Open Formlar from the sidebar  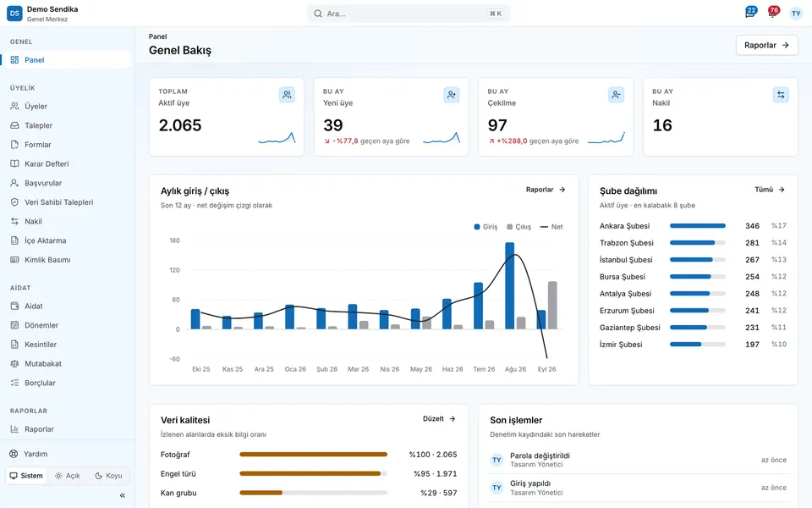pos(68,145)
